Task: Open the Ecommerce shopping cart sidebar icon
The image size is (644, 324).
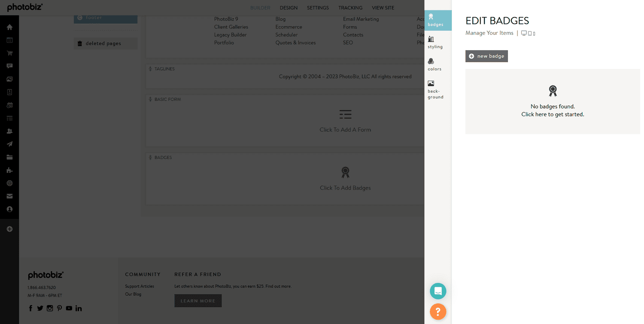Action: click(x=9, y=53)
